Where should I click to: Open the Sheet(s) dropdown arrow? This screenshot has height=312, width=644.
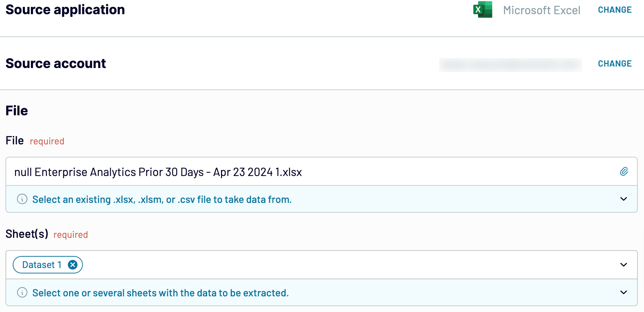(624, 265)
